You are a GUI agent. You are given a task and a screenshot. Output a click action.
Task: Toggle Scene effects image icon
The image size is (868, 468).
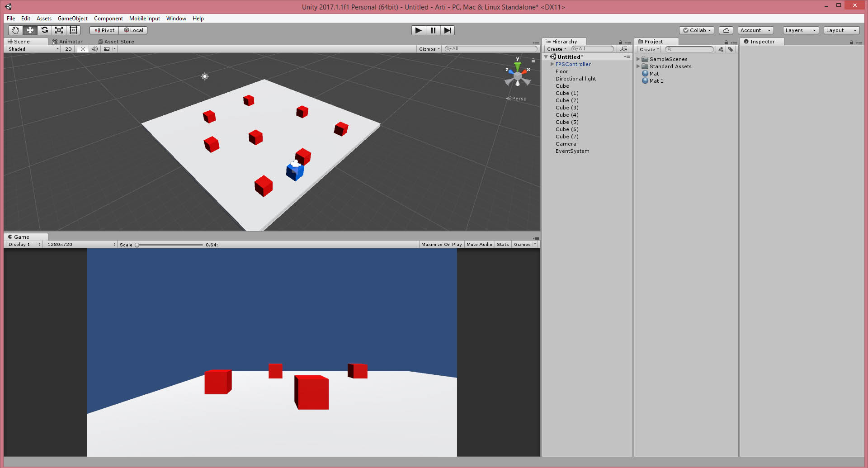[x=107, y=49]
